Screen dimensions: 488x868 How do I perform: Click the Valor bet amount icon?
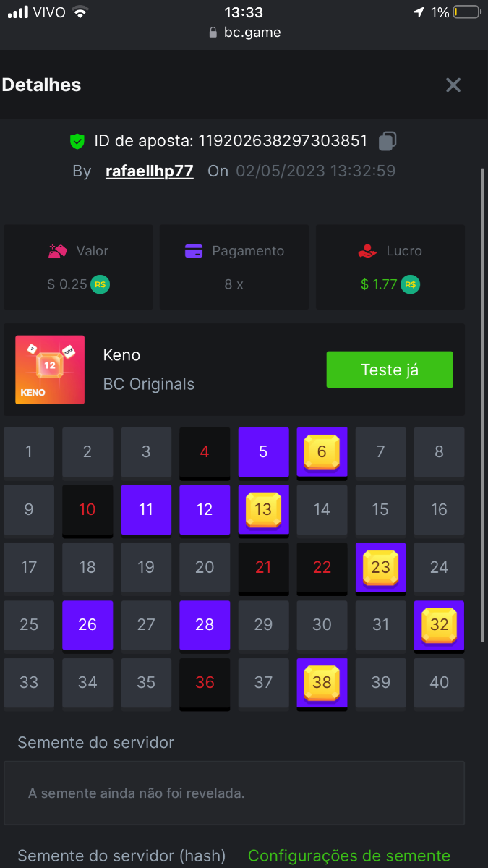[x=58, y=251]
